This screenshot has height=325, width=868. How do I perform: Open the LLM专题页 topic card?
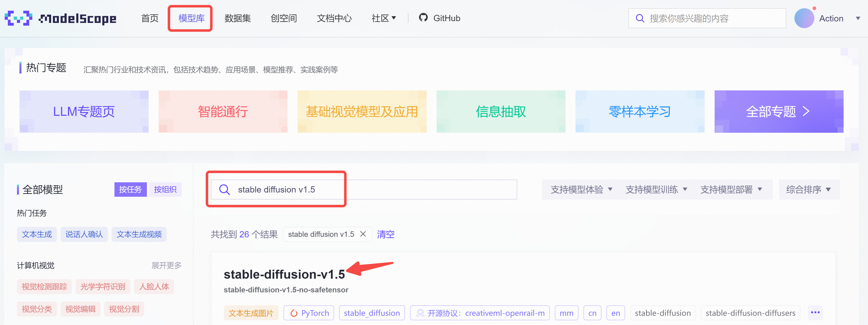point(84,111)
